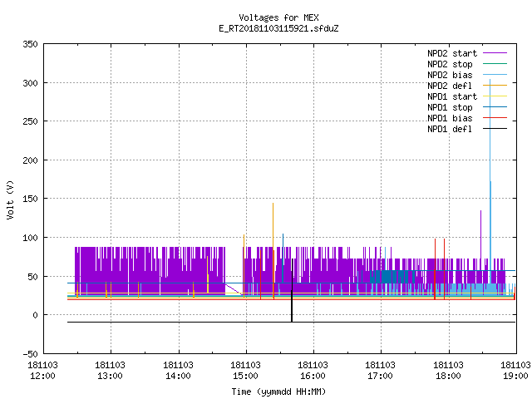Click the 'NPD1 defl' legend label
Viewport: 532px width, 399px height.
pyautogui.click(x=450, y=129)
